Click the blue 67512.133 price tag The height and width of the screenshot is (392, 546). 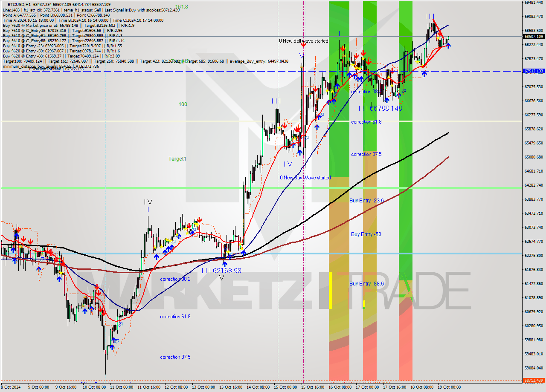[533, 71]
